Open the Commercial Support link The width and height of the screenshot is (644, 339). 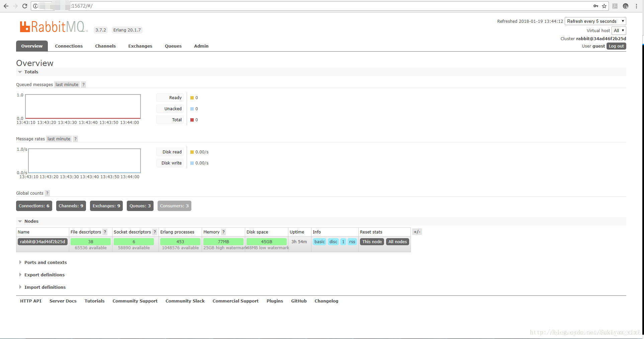[x=236, y=301]
